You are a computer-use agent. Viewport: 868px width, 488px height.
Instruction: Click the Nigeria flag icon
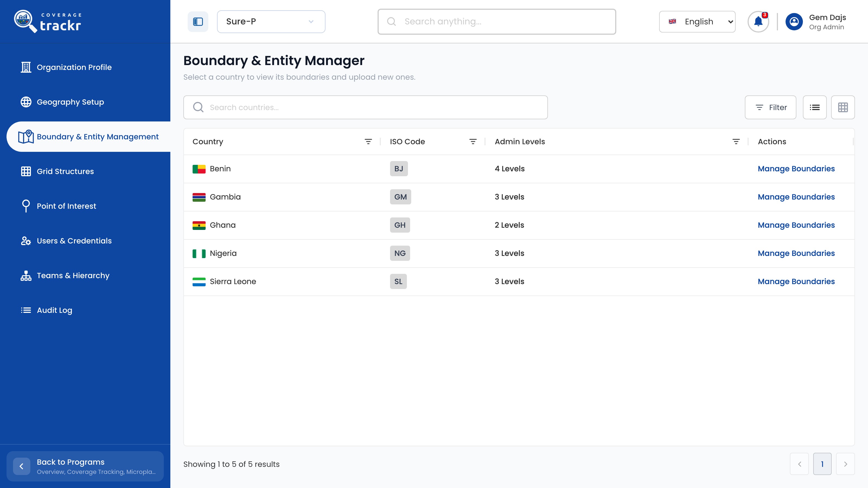pyautogui.click(x=199, y=253)
